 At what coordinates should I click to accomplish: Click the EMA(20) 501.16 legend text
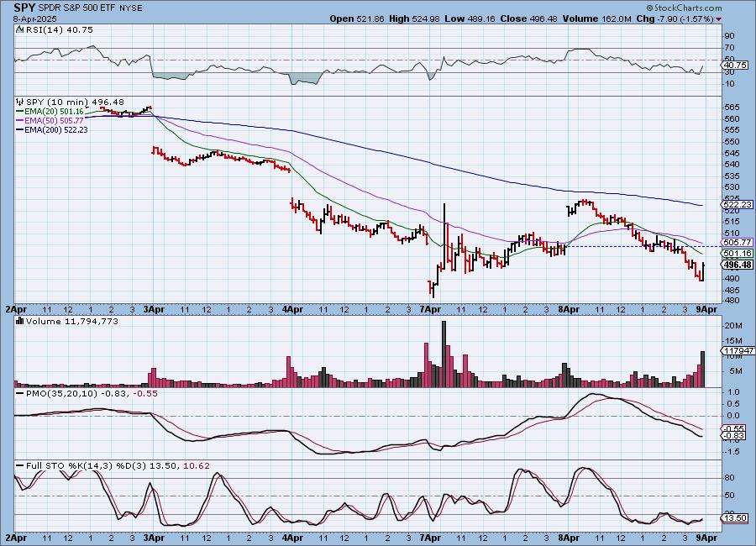54,112
